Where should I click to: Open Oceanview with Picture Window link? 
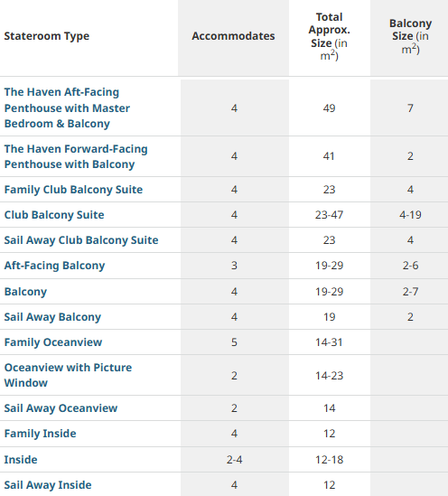pos(68,375)
